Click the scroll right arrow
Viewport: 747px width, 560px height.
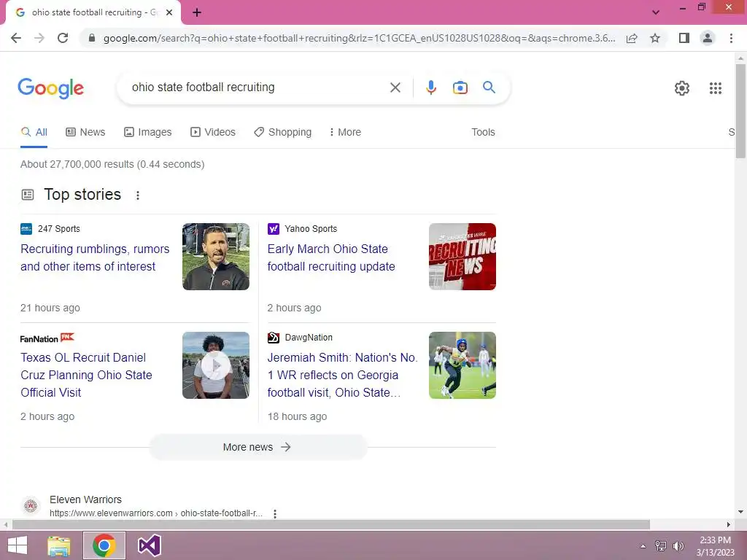point(729,524)
